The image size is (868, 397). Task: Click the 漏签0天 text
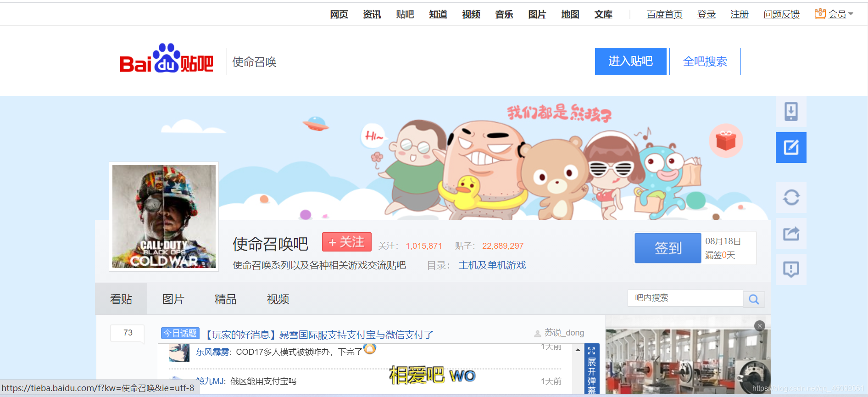click(720, 255)
